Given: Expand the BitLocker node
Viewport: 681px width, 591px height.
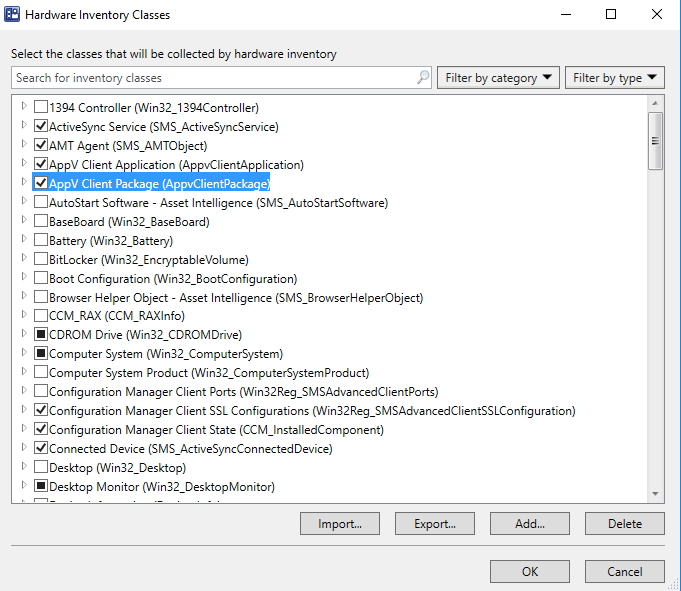Looking at the screenshot, I should [x=24, y=258].
